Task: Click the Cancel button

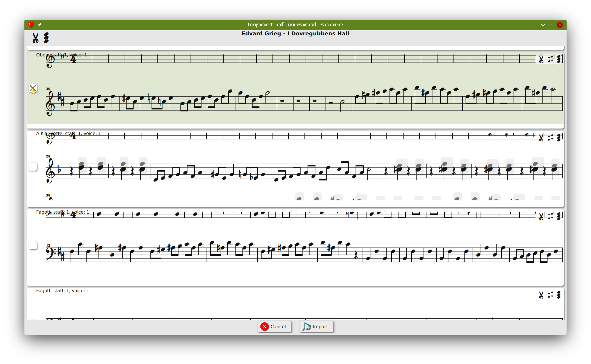Action: pos(274,327)
